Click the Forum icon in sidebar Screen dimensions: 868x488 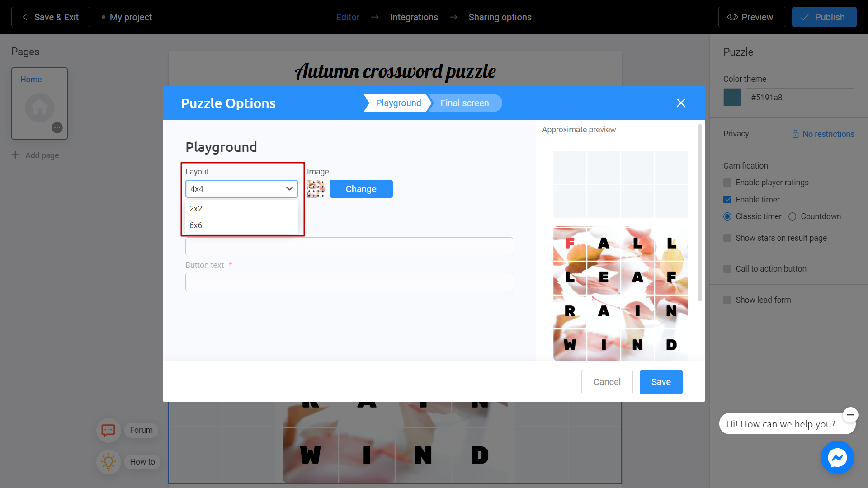107,429
